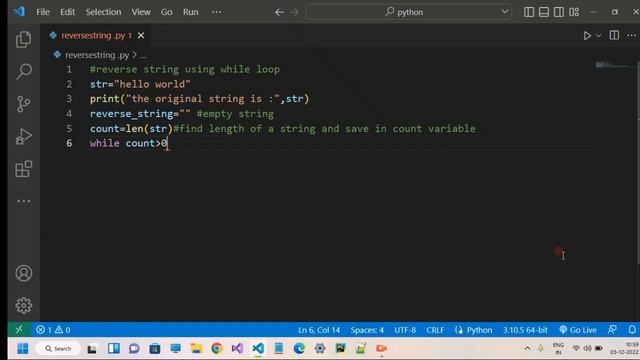The width and height of the screenshot is (640, 360).
Task: Open the Extensions view
Action: click(24, 169)
